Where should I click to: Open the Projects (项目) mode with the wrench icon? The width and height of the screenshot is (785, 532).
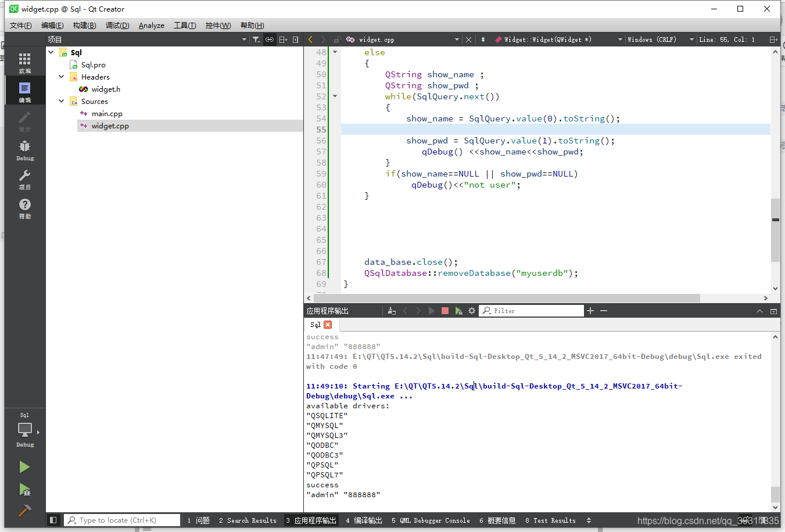pyautogui.click(x=24, y=179)
